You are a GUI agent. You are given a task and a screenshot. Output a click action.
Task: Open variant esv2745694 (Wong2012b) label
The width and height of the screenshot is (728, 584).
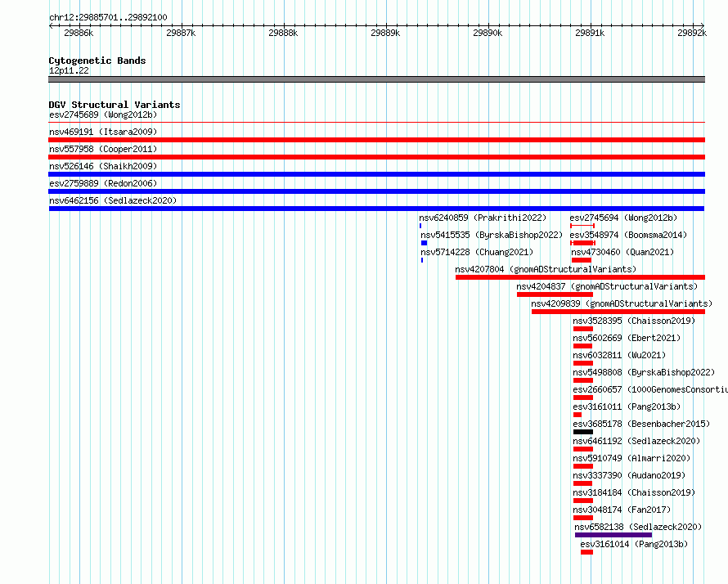point(623,218)
